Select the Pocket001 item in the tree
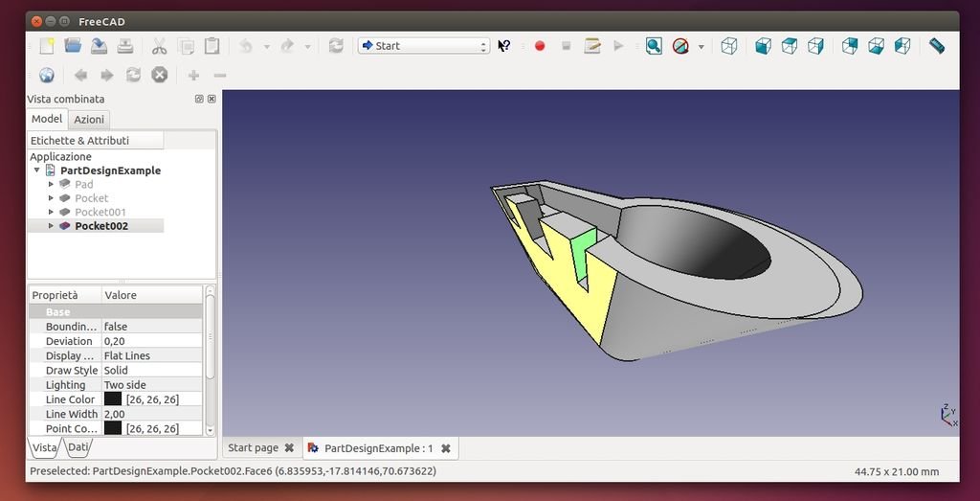Viewport: 980px width, 501px height. click(x=100, y=212)
